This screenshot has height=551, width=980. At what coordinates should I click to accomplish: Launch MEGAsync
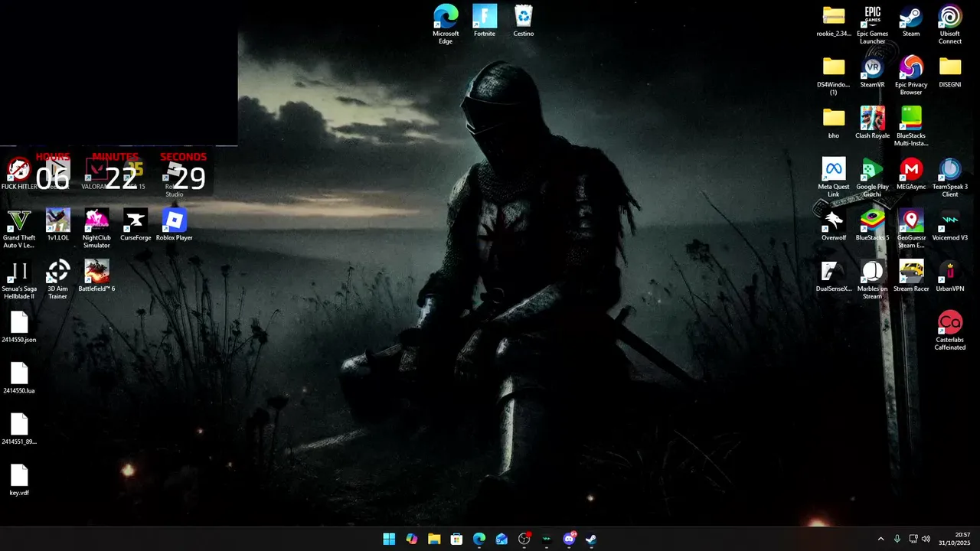pos(911,174)
